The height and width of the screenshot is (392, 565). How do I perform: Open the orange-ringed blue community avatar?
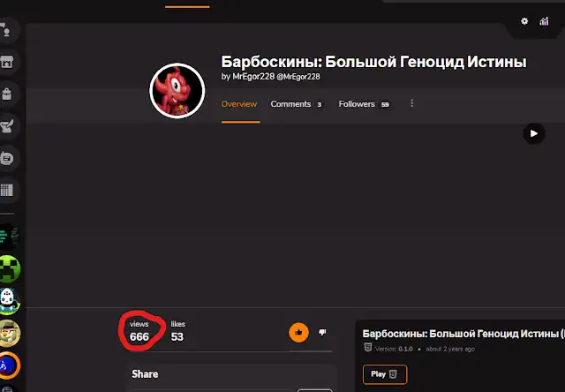click(9, 366)
